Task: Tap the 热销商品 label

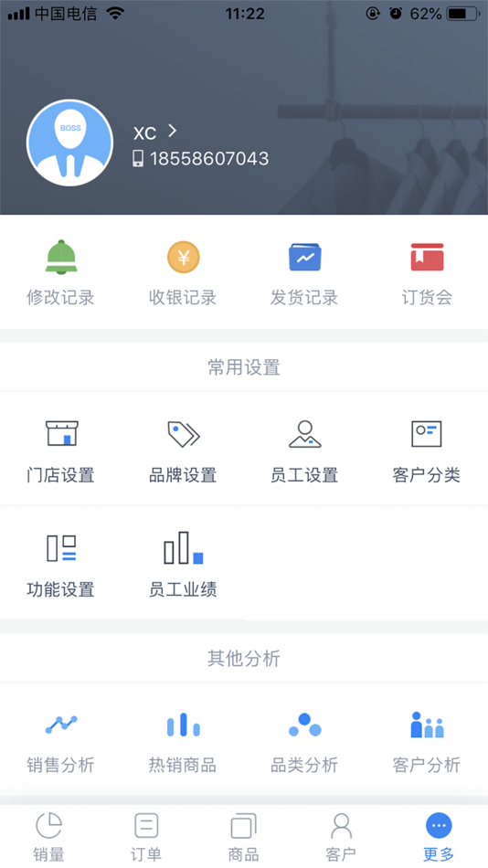Action: tap(183, 765)
